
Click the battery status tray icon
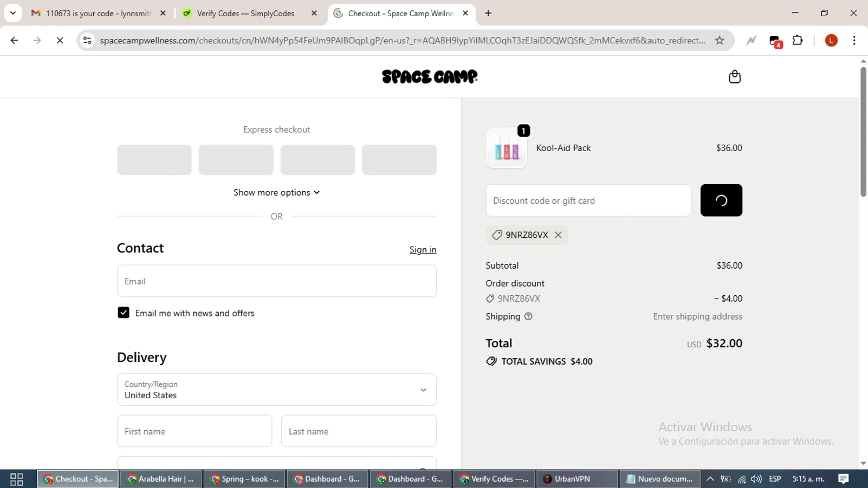[726, 479]
